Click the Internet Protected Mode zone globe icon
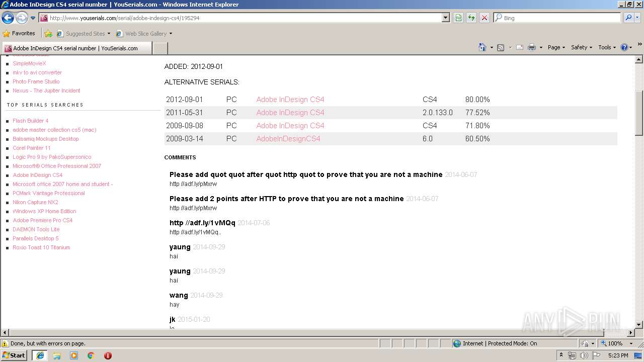Image resolution: width=644 pixels, height=362 pixels. (x=457, y=343)
